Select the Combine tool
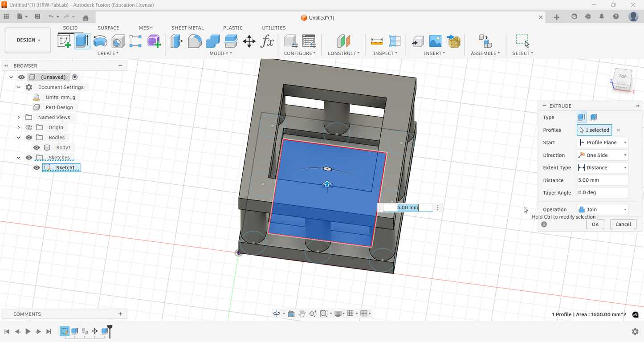The image size is (644, 342). 213,41
